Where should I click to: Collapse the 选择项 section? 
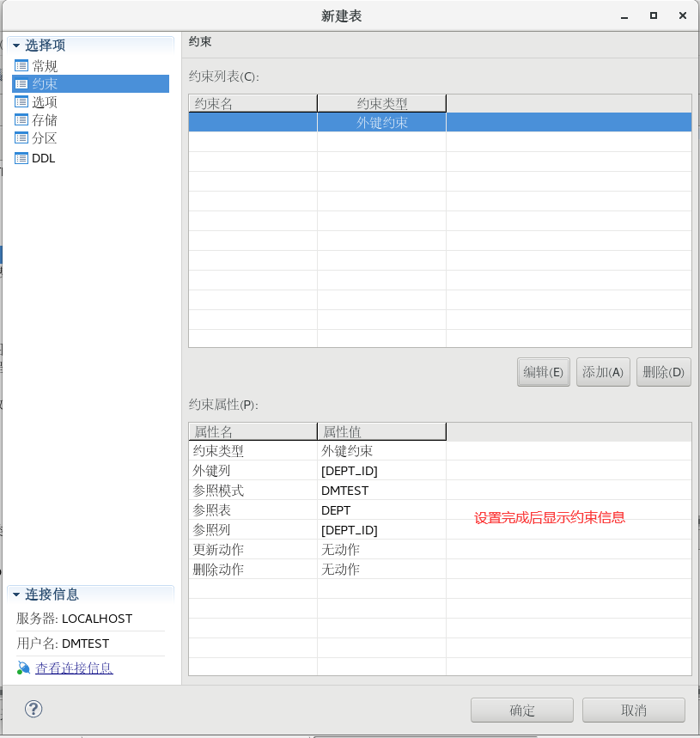pos(15,44)
